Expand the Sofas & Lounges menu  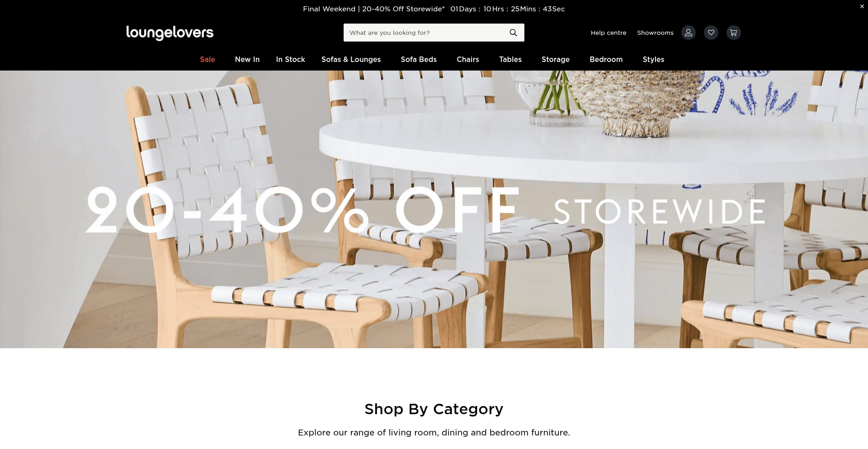point(351,59)
